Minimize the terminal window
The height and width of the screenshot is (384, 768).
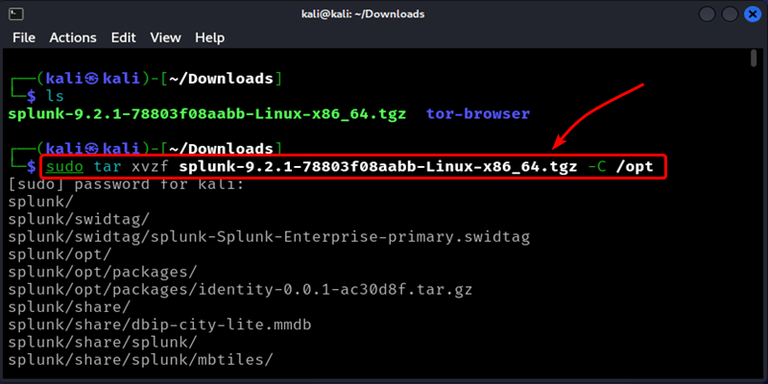tap(707, 14)
